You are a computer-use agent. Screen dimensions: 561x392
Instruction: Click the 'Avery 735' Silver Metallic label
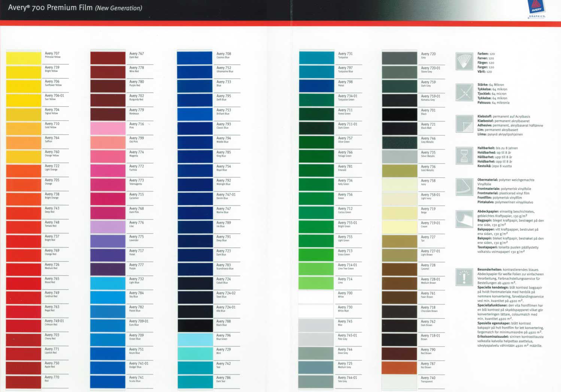(428, 154)
